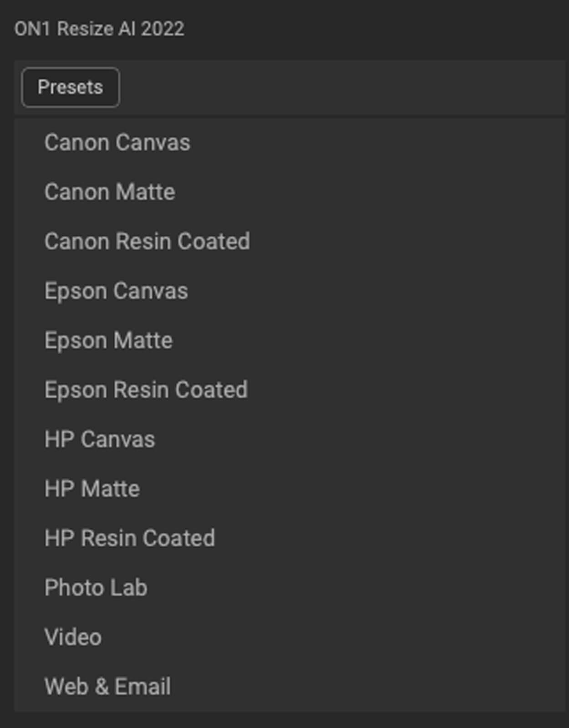Open the Canon Matte preset group
The image size is (569, 728).
pyautogui.click(x=110, y=192)
